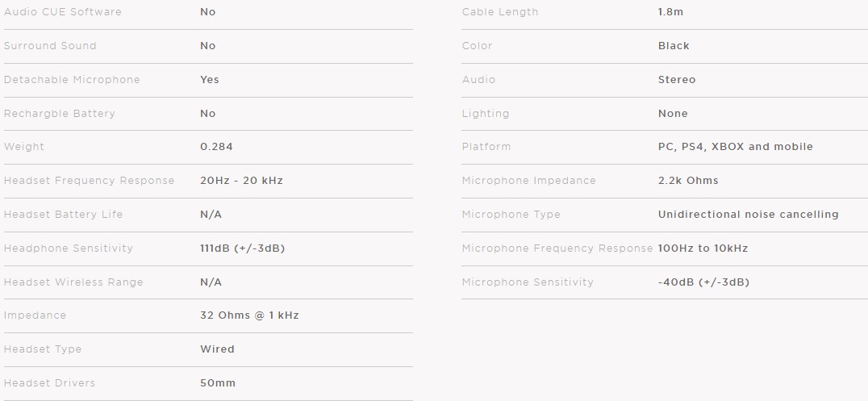Select the 20Hz - 20 kHz value
Screen dimensions: 868x401
point(241,181)
